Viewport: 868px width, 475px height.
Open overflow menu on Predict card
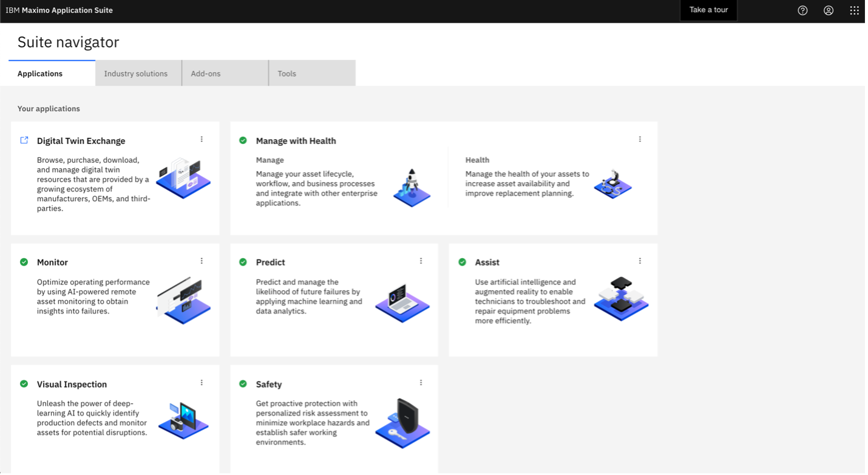(421, 261)
